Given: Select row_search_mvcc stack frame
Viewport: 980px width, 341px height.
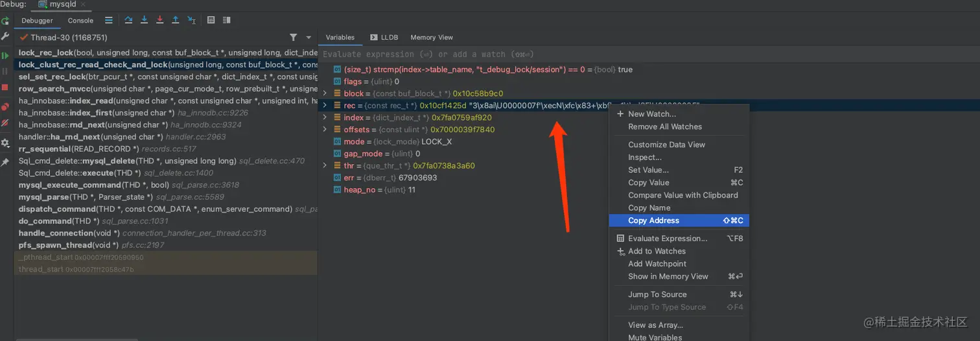Looking at the screenshot, I should click(x=166, y=89).
